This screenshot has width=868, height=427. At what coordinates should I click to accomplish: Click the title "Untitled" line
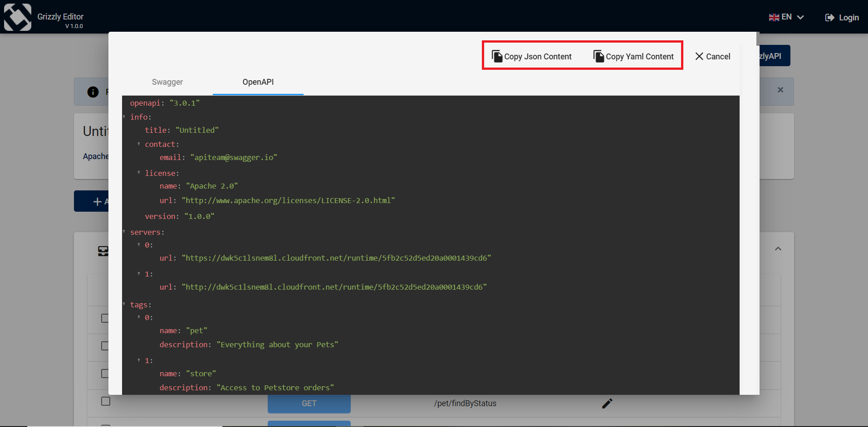pyautogui.click(x=181, y=130)
